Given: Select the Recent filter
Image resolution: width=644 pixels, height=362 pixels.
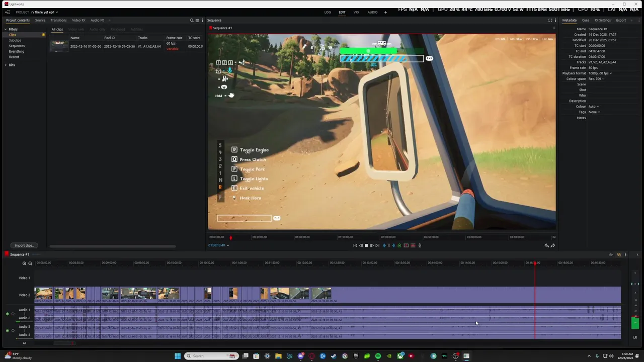Looking at the screenshot, I should pyautogui.click(x=14, y=57).
